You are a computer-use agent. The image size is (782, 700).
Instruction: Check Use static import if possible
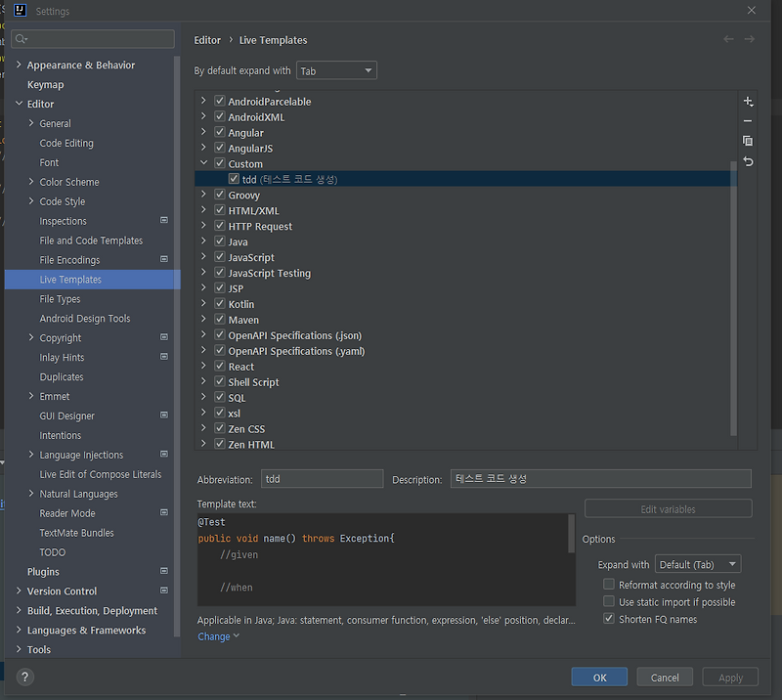(609, 602)
